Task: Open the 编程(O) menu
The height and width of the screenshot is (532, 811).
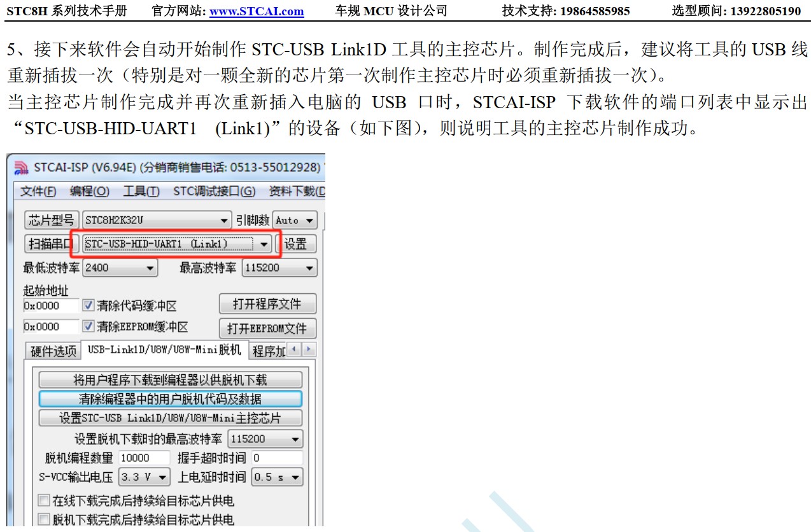Action: click(89, 192)
